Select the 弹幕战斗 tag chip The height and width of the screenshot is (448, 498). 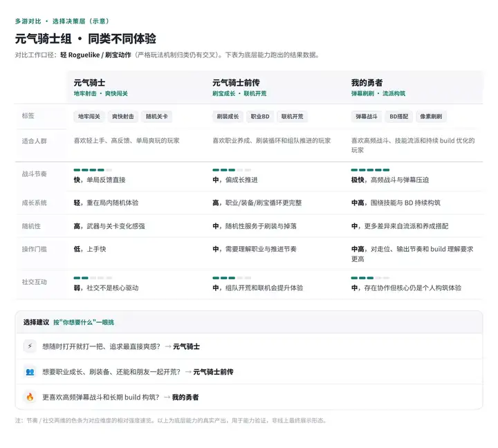(x=367, y=117)
